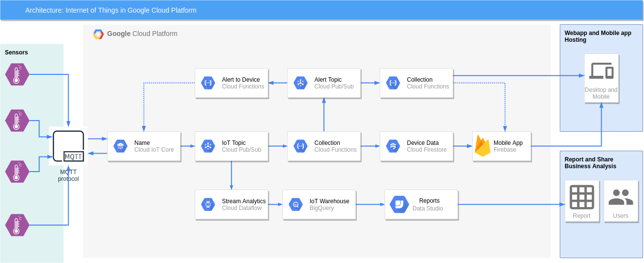Viewport: 644px width, 263px height.
Task: Select the Stream Analytics Dataflow icon
Action: point(208,204)
